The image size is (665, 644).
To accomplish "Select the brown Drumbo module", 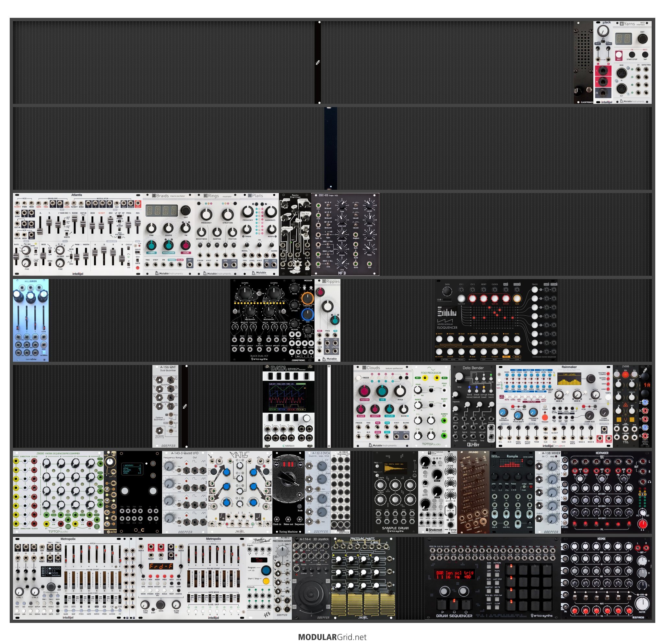I will point(474,492).
